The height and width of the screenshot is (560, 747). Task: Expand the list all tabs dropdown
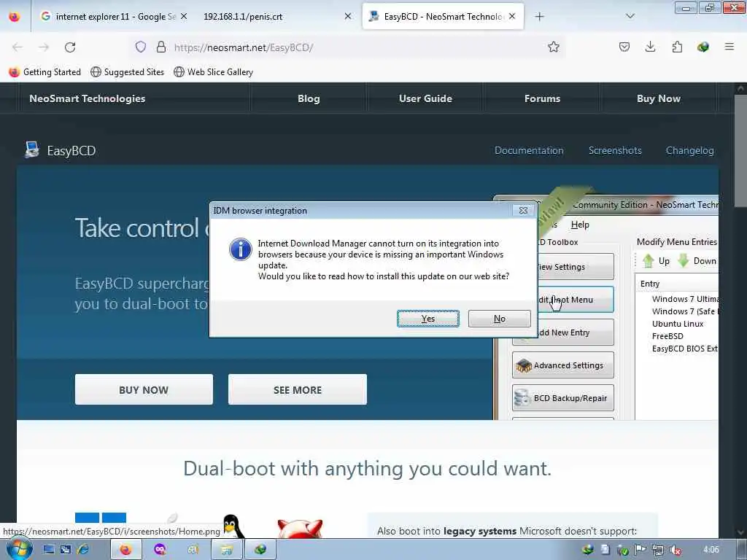630,17
